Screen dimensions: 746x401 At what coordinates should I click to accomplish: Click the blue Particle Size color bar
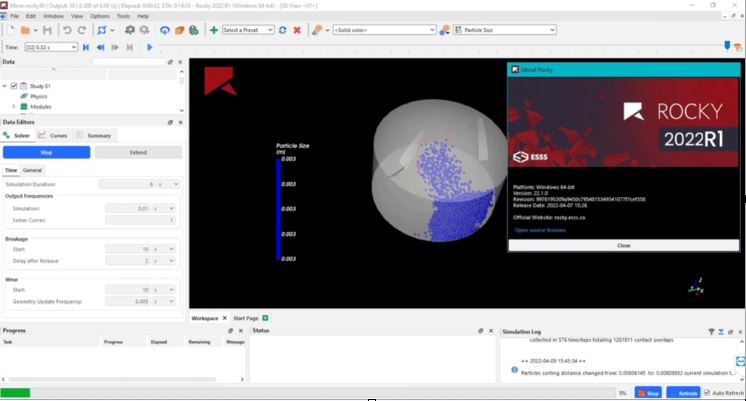click(x=279, y=208)
